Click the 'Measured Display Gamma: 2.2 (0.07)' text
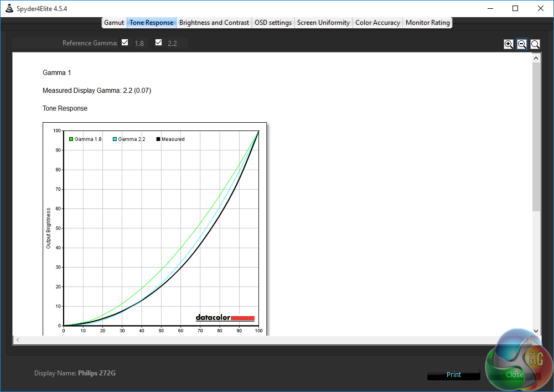The width and height of the screenshot is (554, 392). click(x=97, y=91)
